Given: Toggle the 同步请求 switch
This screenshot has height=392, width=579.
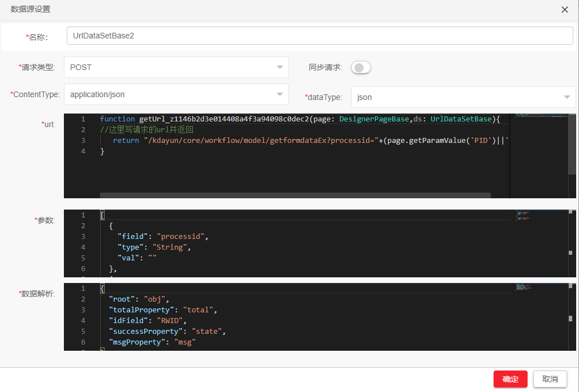Looking at the screenshot, I should pyautogui.click(x=361, y=68).
